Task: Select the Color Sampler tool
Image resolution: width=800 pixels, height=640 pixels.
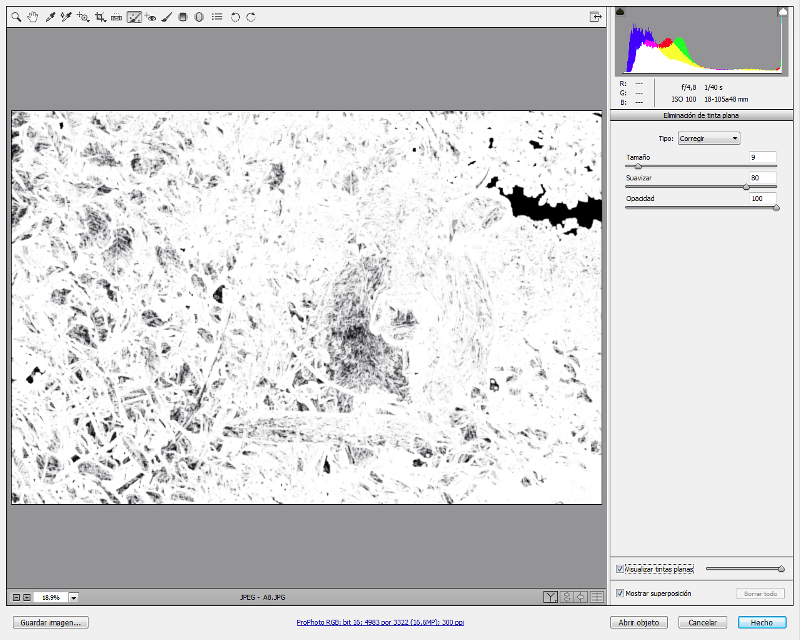Action: click(x=66, y=17)
